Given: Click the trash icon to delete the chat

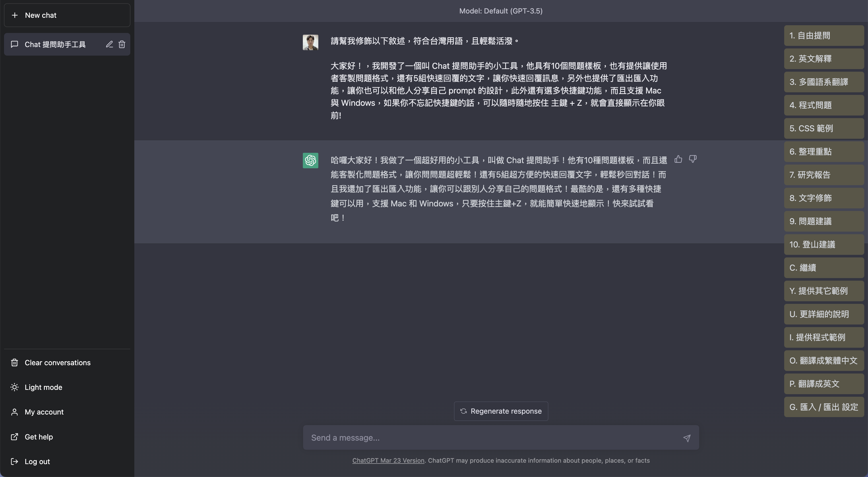Looking at the screenshot, I should click(122, 44).
